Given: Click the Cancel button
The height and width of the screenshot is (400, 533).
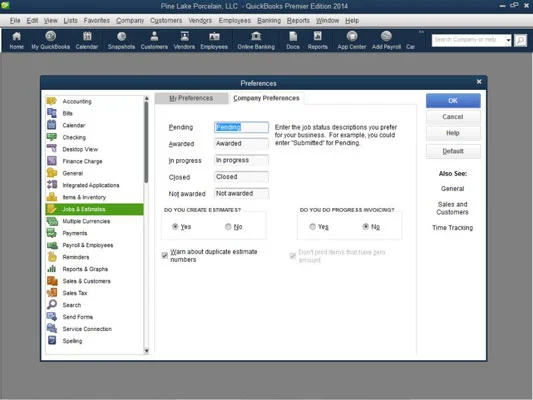Looking at the screenshot, I should [x=453, y=117].
